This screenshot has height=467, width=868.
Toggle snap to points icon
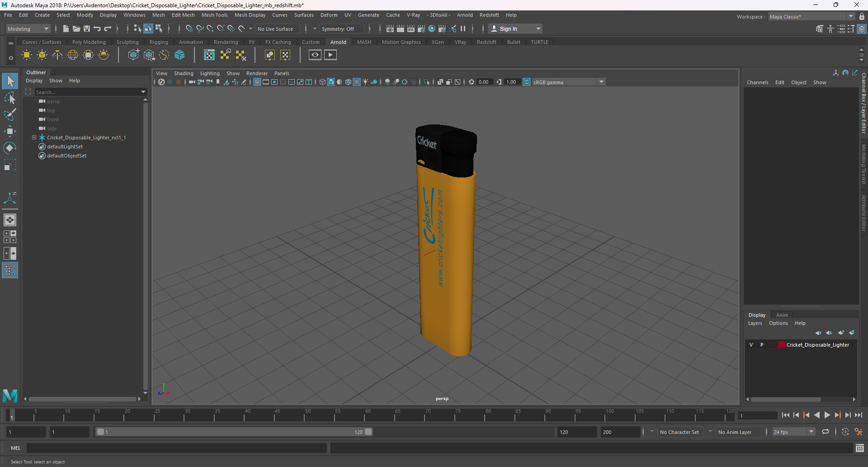tap(210, 29)
